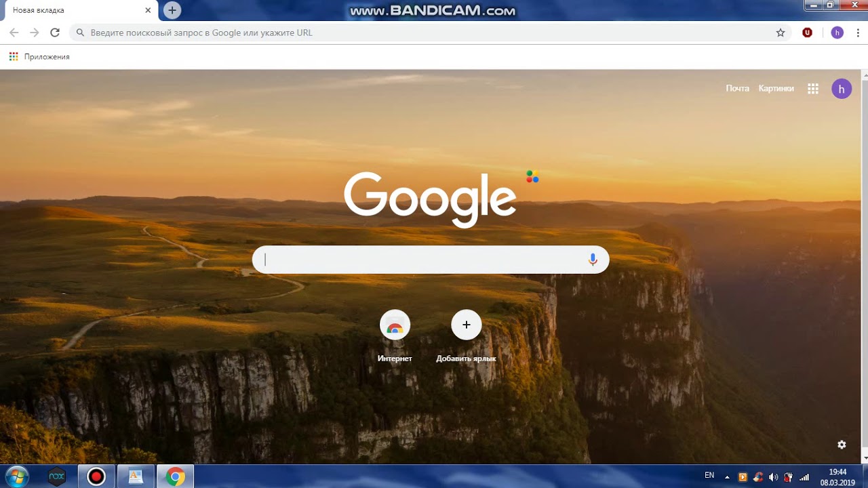Click the vertical scrollbar on the page
Viewport: 868px width, 488px height.
(865, 266)
